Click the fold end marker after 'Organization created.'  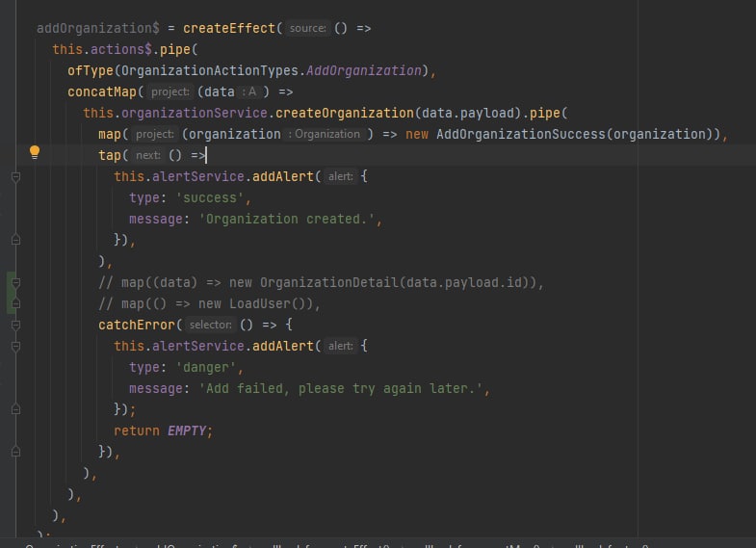[x=16, y=240]
